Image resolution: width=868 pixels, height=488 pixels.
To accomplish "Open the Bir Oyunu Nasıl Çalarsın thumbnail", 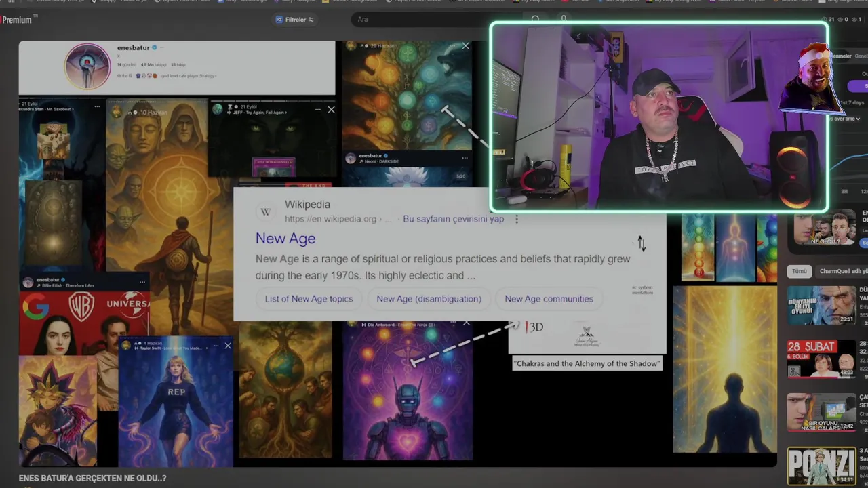I will (821, 412).
